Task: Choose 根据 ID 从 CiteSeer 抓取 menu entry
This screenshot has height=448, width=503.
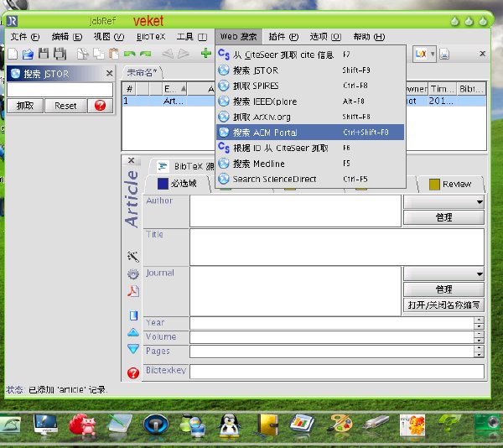Action: 310,148
